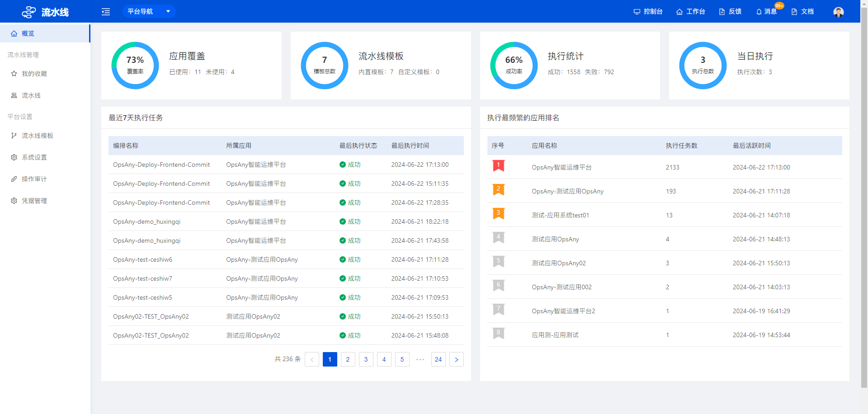
Task: Go to page 4 of tasks
Action: [384, 359]
